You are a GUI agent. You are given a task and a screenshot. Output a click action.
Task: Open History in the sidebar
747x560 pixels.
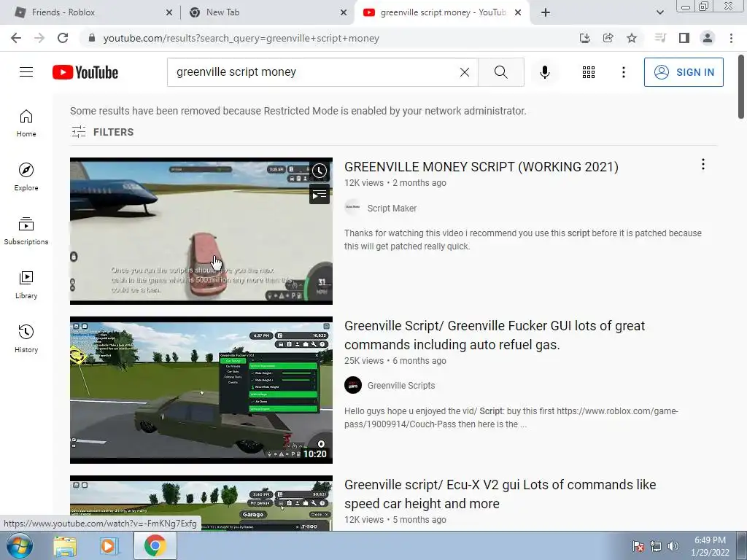[26, 338]
